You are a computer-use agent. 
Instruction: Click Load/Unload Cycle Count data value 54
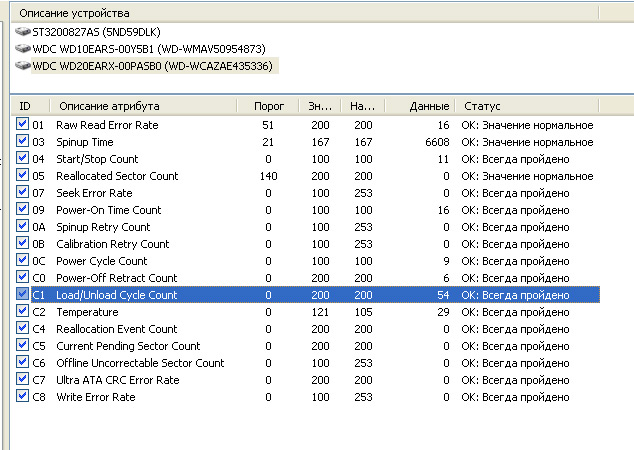point(443,295)
